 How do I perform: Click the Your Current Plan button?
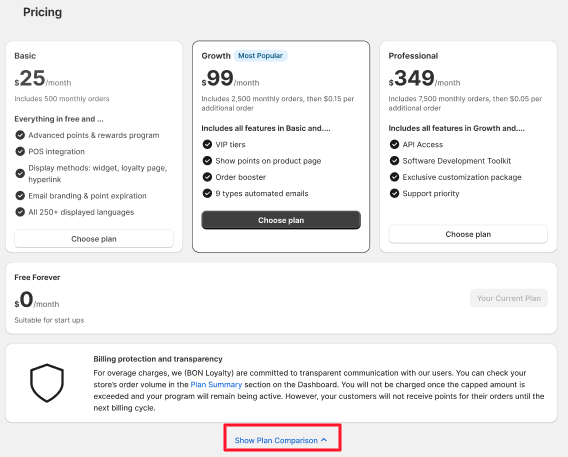[509, 298]
